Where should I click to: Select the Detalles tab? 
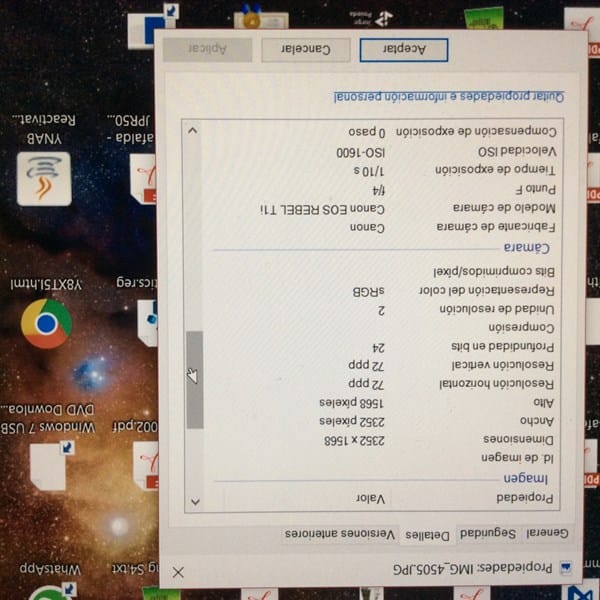[x=427, y=535]
